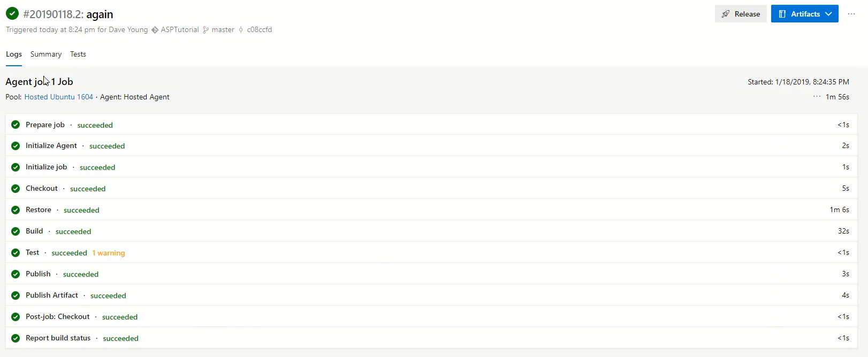Open the ASPTutorial repository link
The image size is (868, 357).
pos(180,30)
